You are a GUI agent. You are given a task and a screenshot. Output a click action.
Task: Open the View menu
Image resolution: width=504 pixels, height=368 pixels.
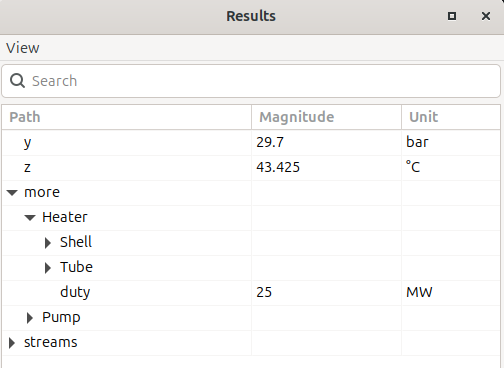click(x=23, y=48)
